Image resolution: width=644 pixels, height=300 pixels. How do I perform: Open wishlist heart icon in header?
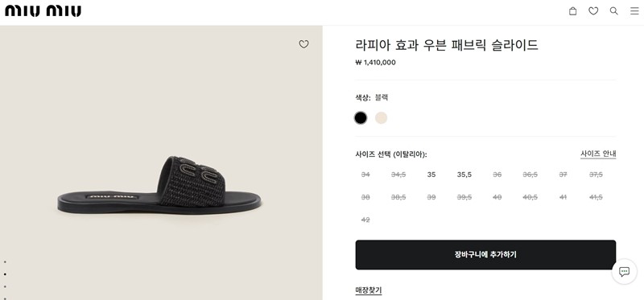(593, 11)
